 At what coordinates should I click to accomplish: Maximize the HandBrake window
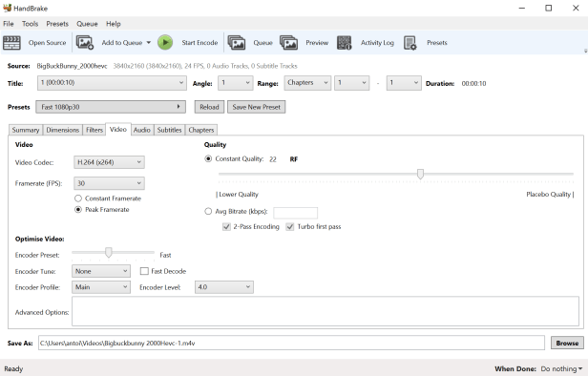[x=548, y=8]
